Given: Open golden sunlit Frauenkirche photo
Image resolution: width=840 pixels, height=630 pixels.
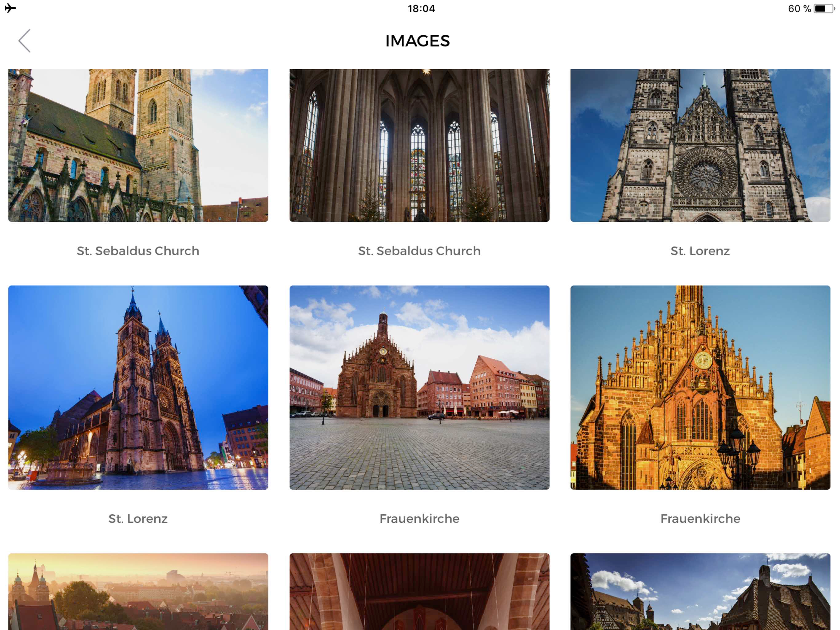Looking at the screenshot, I should point(700,387).
